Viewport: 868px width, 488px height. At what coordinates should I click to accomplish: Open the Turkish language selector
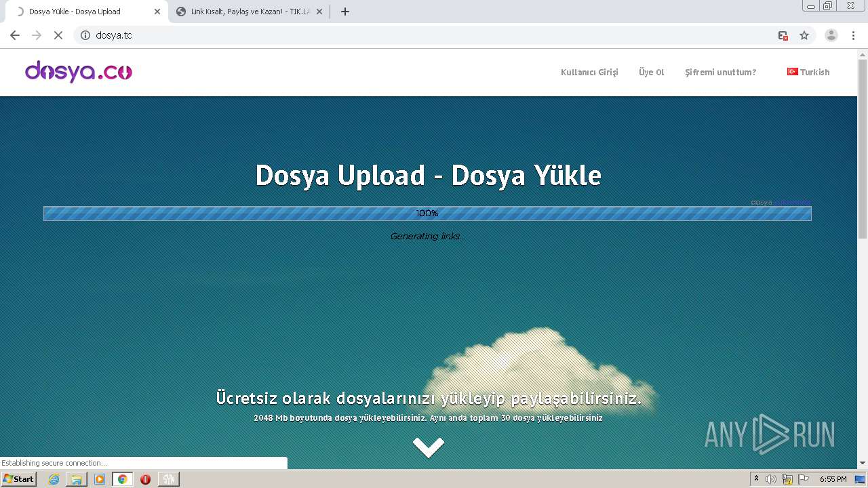[808, 72]
